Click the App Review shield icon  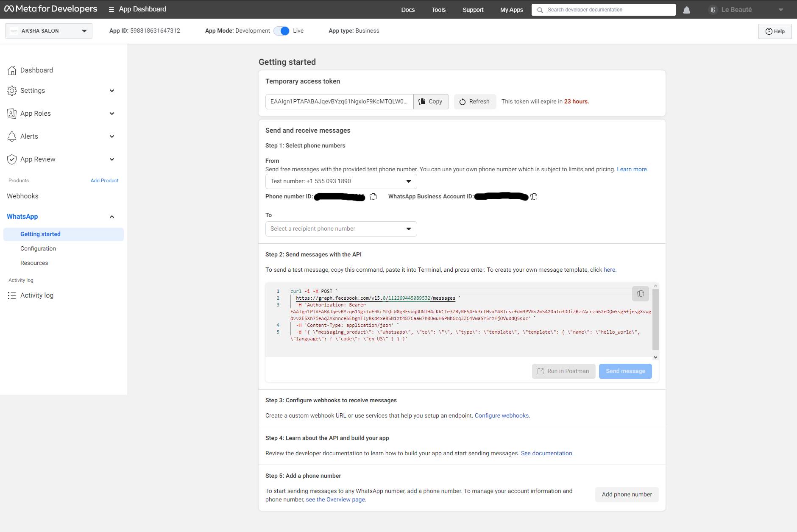click(x=12, y=159)
